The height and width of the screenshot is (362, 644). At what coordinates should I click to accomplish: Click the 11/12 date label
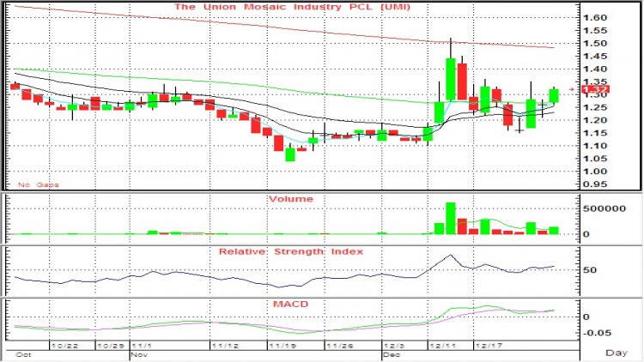coord(225,346)
